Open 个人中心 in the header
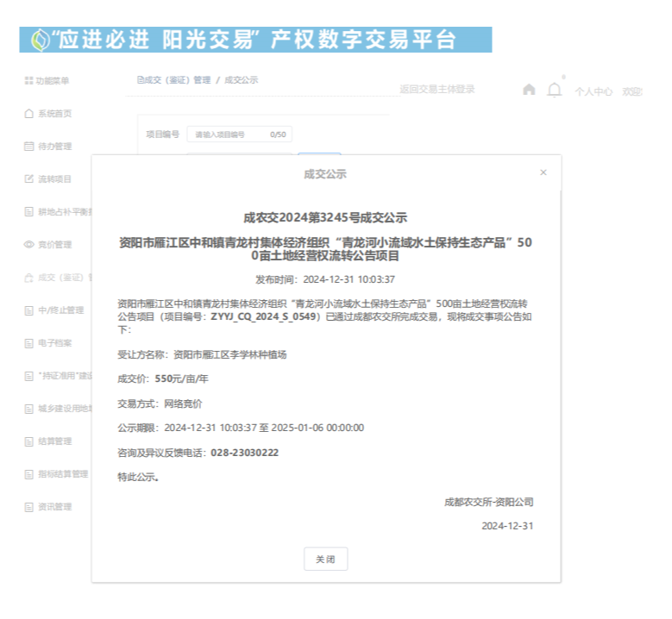This screenshot has width=672, height=619. click(x=593, y=91)
